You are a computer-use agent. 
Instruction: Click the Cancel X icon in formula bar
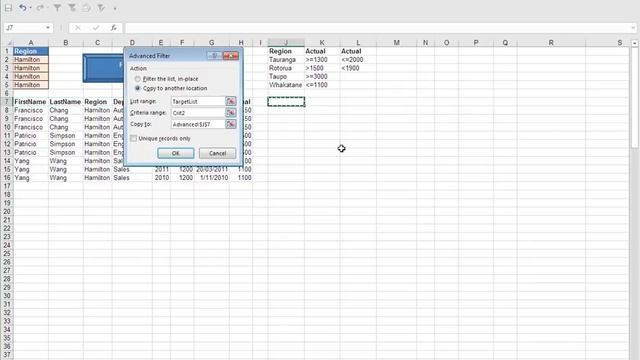coord(78,28)
